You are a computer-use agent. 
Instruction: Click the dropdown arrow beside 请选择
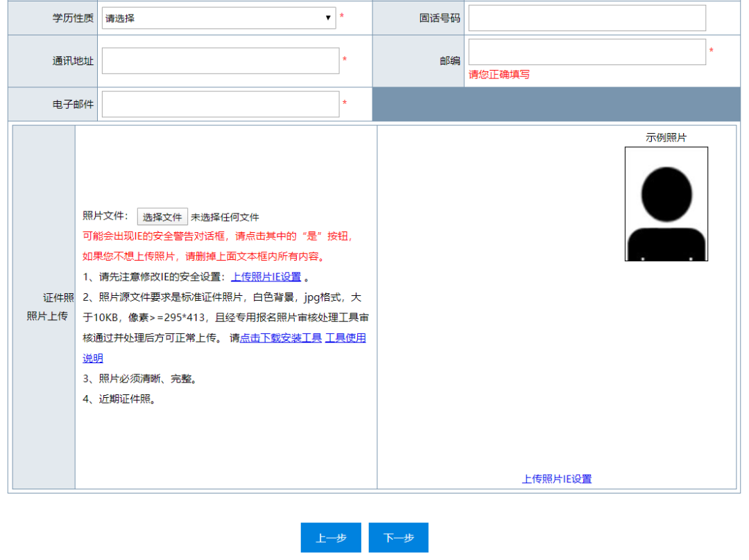(x=327, y=17)
